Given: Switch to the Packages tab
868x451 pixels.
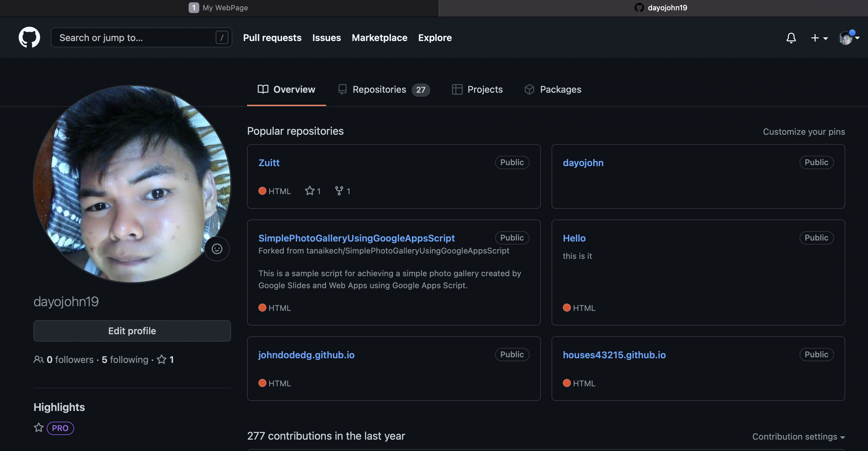Looking at the screenshot, I should 553,89.
